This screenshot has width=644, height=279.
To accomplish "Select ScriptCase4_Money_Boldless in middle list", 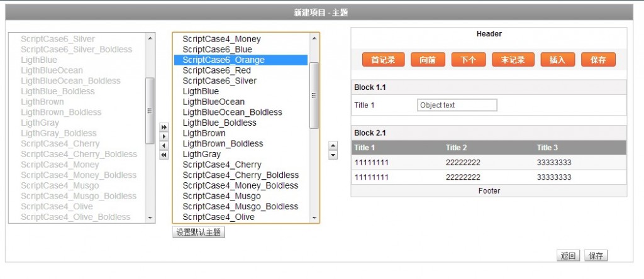I will [x=241, y=185].
